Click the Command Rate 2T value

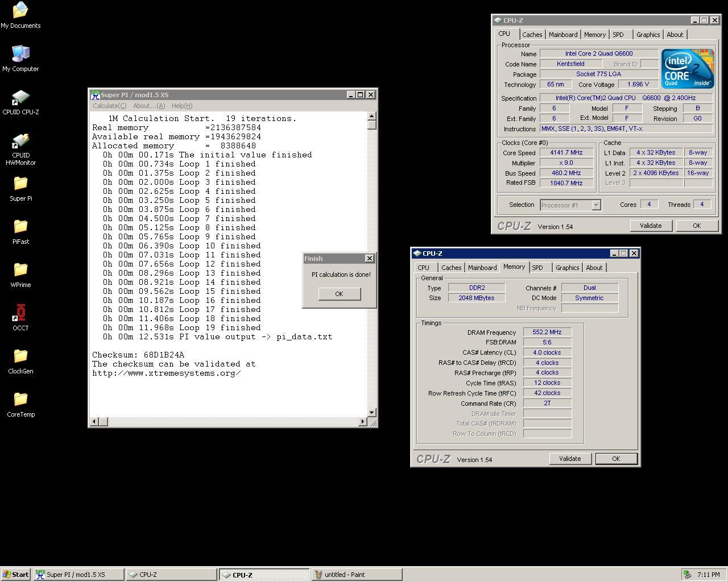point(547,403)
